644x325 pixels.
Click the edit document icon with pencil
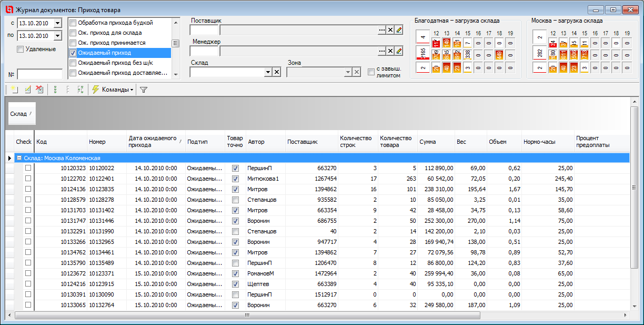[x=28, y=90]
